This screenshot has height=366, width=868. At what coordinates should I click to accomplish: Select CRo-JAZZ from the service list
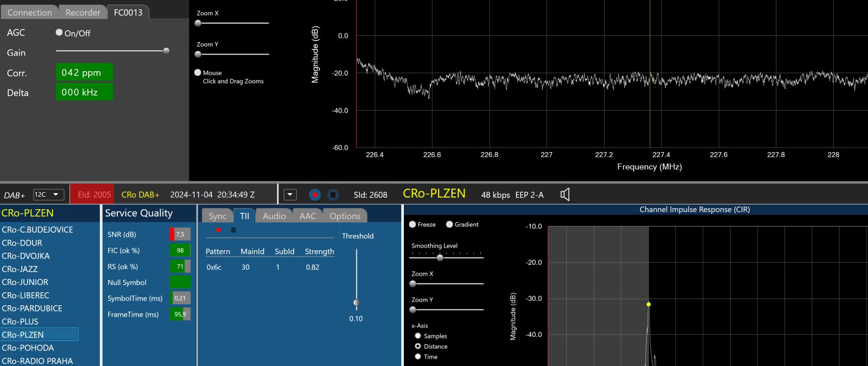coord(20,269)
